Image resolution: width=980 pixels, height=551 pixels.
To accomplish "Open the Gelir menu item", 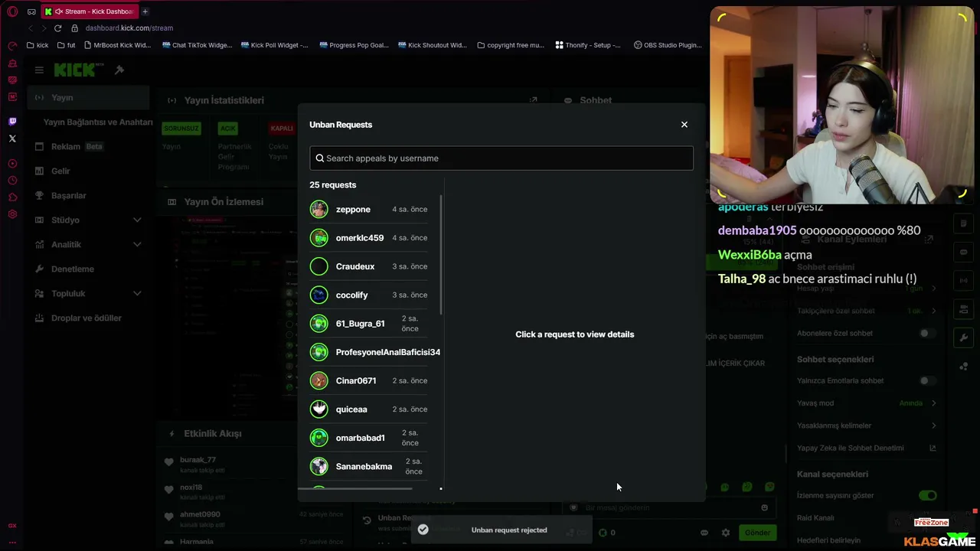I will (89, 171).
